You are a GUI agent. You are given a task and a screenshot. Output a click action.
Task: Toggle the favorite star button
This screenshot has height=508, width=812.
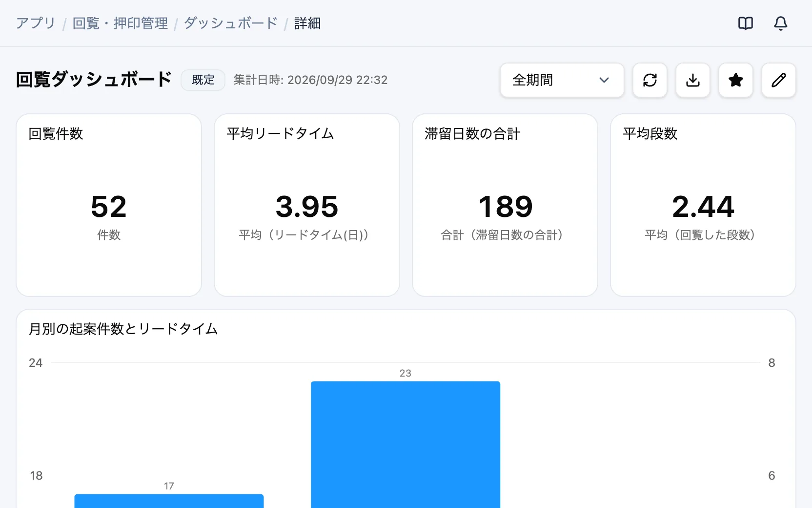click(x=736, y=80)
